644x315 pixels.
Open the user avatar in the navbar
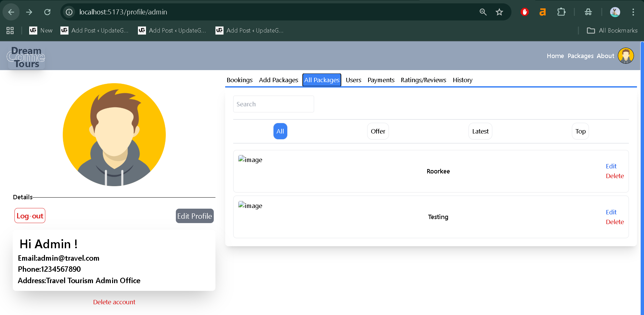[x=626, y=56]
